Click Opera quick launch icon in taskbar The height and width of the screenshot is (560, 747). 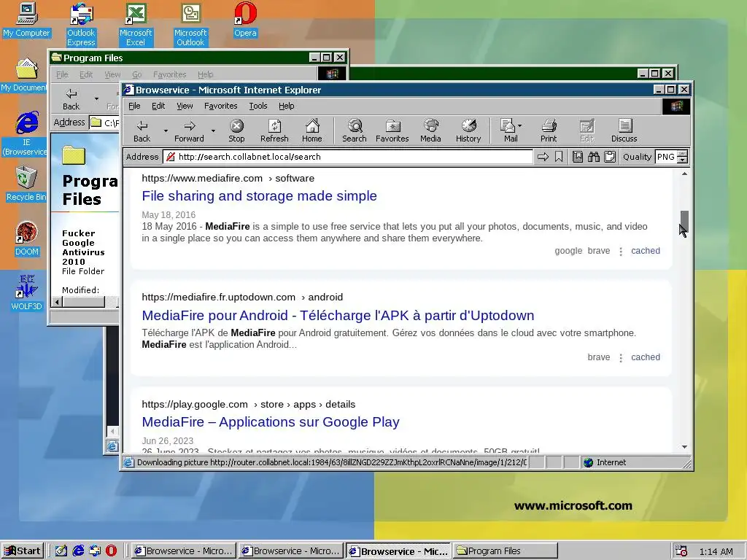[111, 551]
